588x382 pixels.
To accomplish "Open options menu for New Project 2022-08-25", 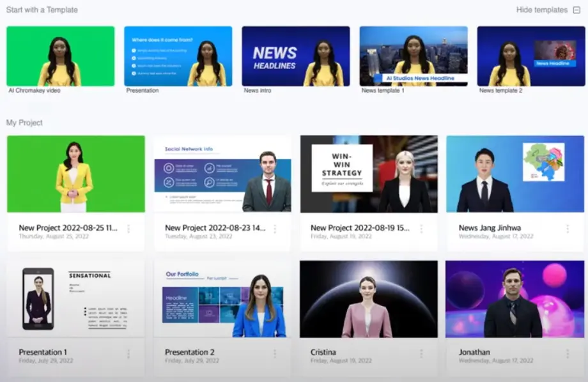I will (x=128, y=229).
